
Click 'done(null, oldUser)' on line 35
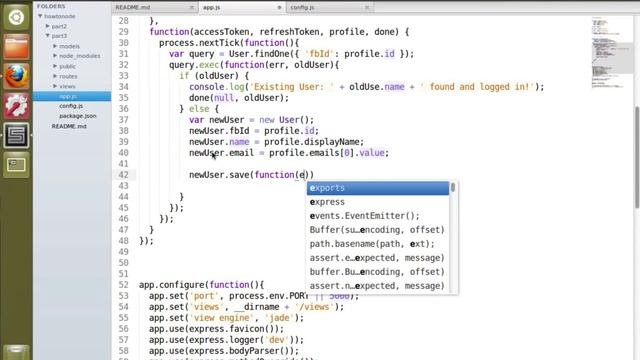point(236,98)
